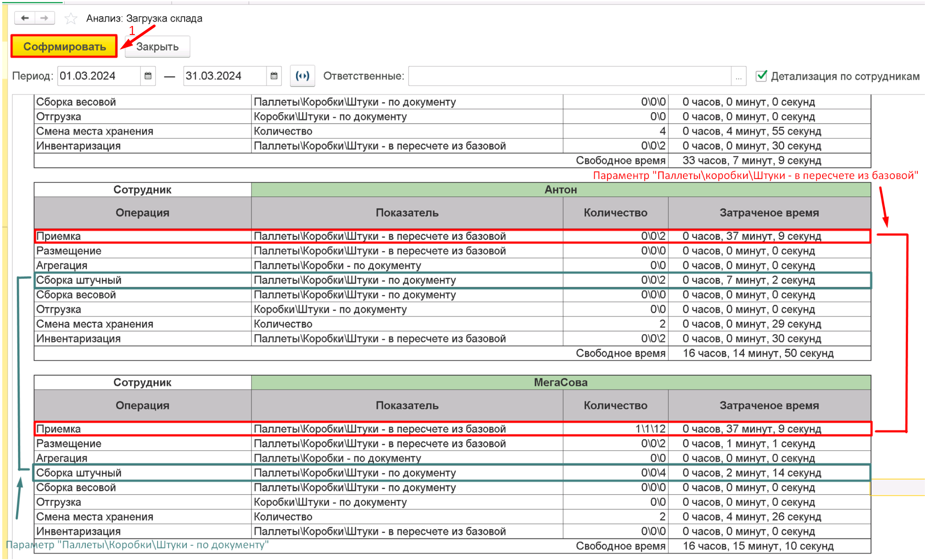This screenshot has height=560, width=925.
Task: Select Приемка row under Антон
Action: [452, 236]
